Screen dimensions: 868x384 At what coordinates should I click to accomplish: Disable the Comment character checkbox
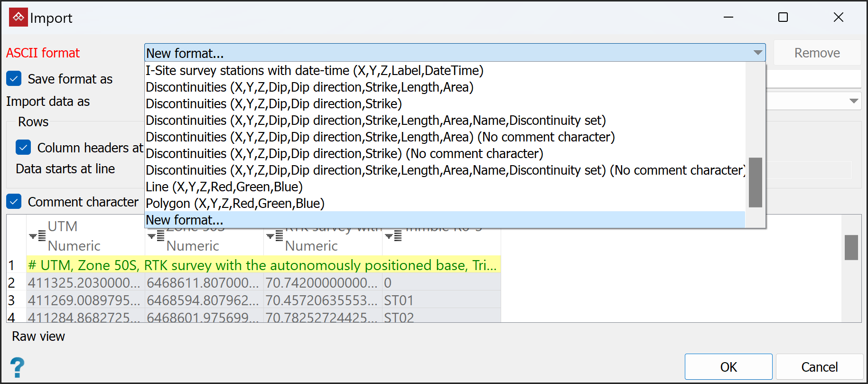coord(14,202)
